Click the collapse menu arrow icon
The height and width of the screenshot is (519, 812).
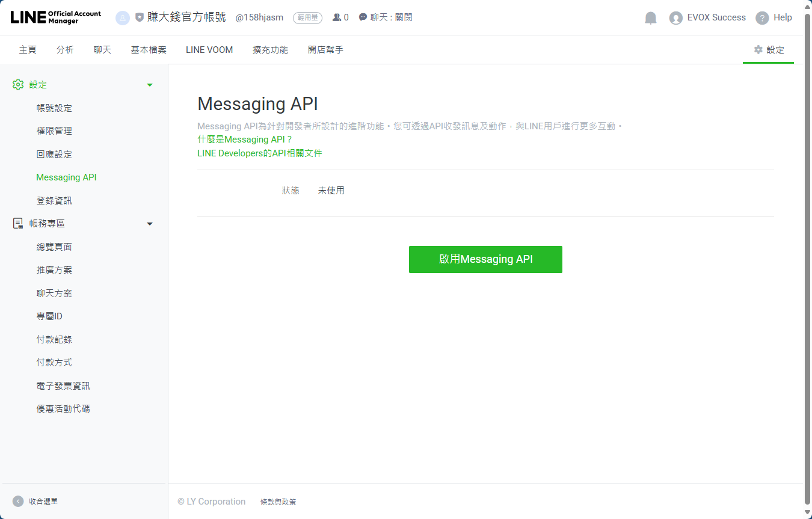coord(18,501)
